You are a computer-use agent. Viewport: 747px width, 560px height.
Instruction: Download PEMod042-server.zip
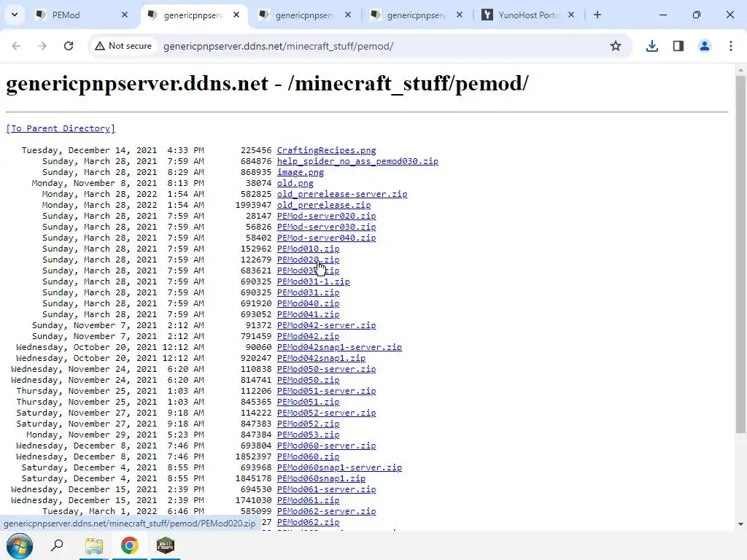(326, 326)
